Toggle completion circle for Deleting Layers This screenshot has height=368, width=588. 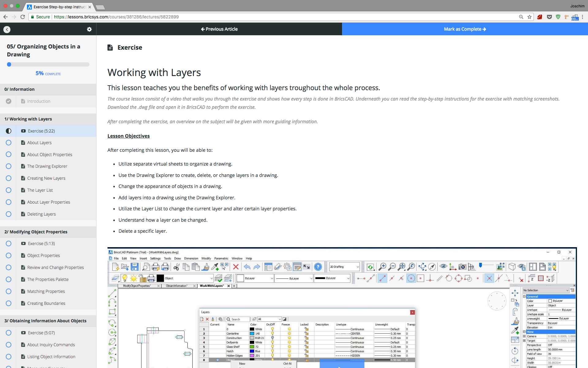[x=9, y=214]
